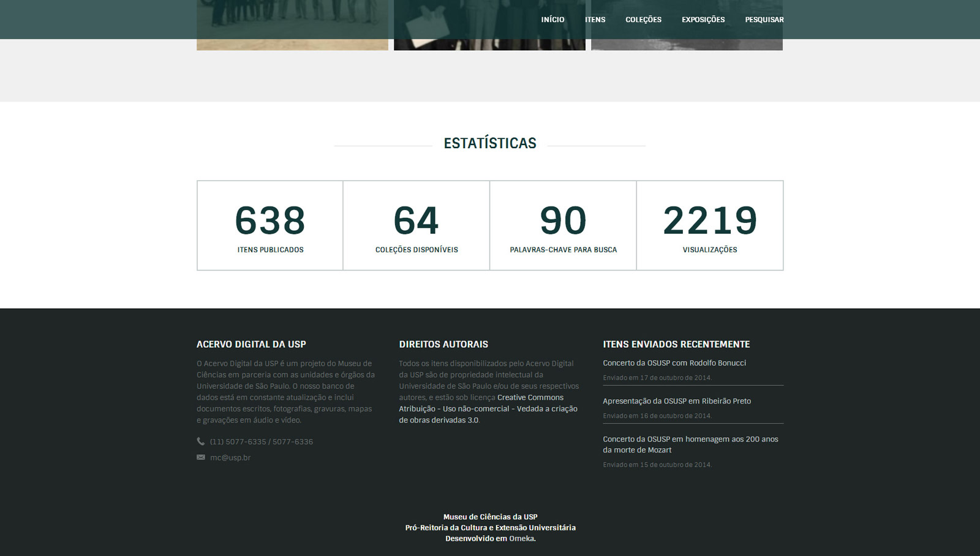Click the museum phone number text

pos(261,441)
